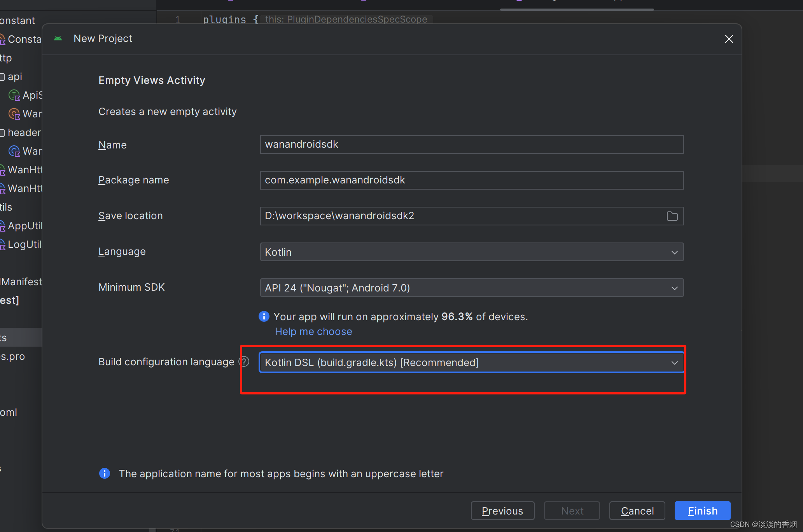Open the Build configuration language dropdown

472,362
